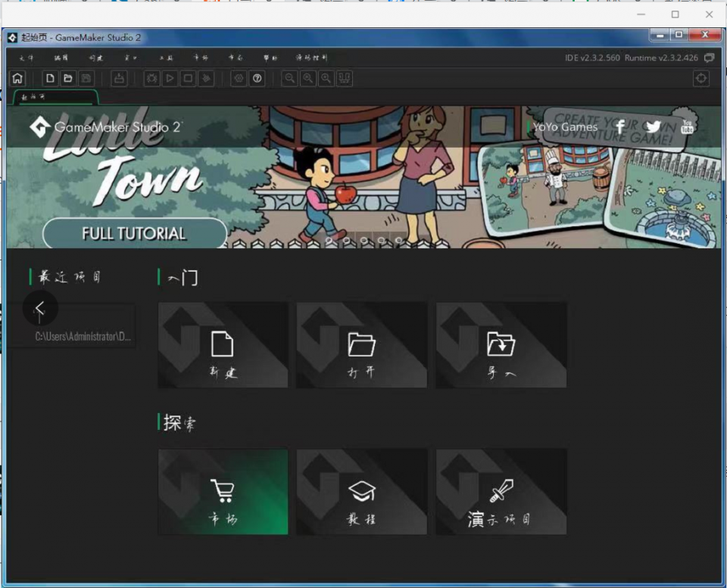The height and width of the screenshot is (588, 727).
Task: Maximize the outer host window
Action: point(675,14)
